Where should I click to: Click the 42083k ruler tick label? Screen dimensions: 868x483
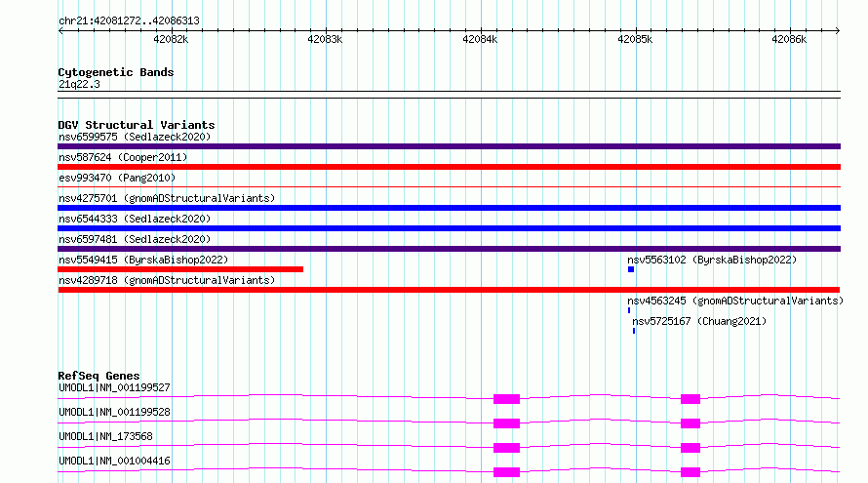tap(325, 39)
